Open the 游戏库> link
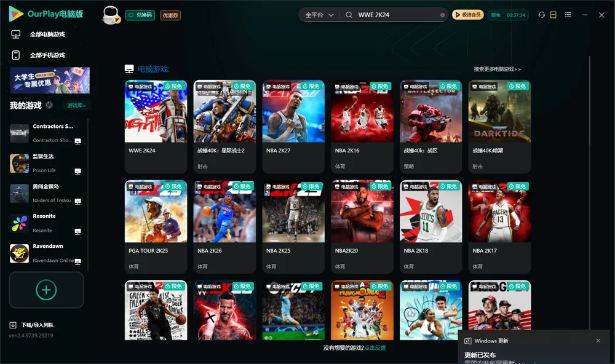 tap(76, 106)
